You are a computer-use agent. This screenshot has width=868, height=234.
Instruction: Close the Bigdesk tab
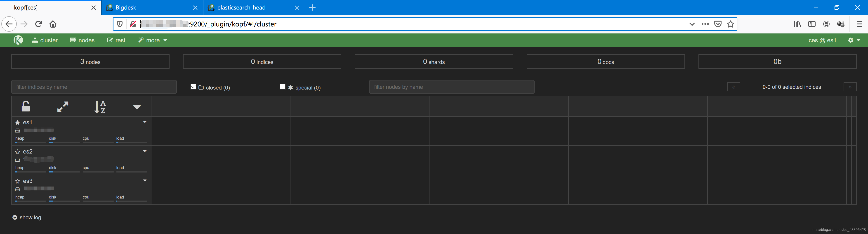click(x=195, y=7)
